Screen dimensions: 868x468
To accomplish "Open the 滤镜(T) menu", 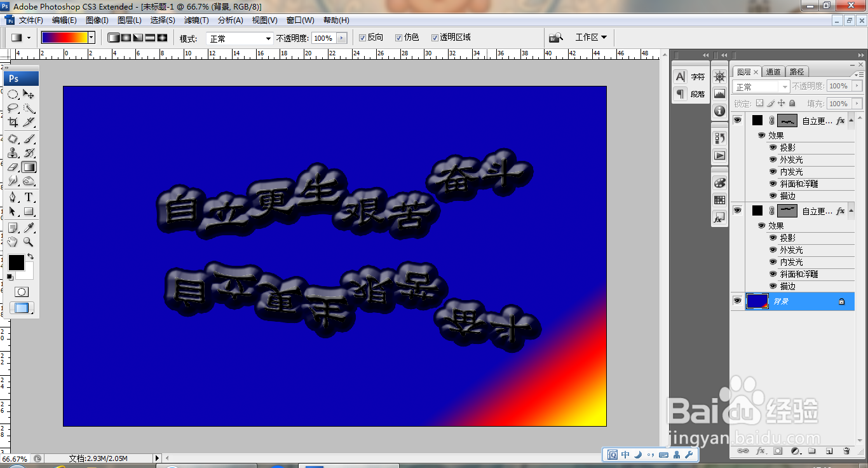I will pos(196,20).
